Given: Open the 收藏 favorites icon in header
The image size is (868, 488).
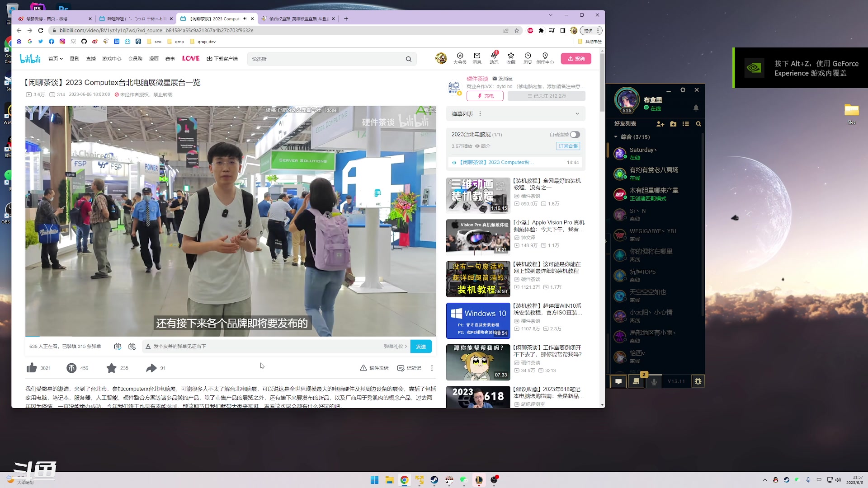Looking at the screenshot, I should pos(511,58).
